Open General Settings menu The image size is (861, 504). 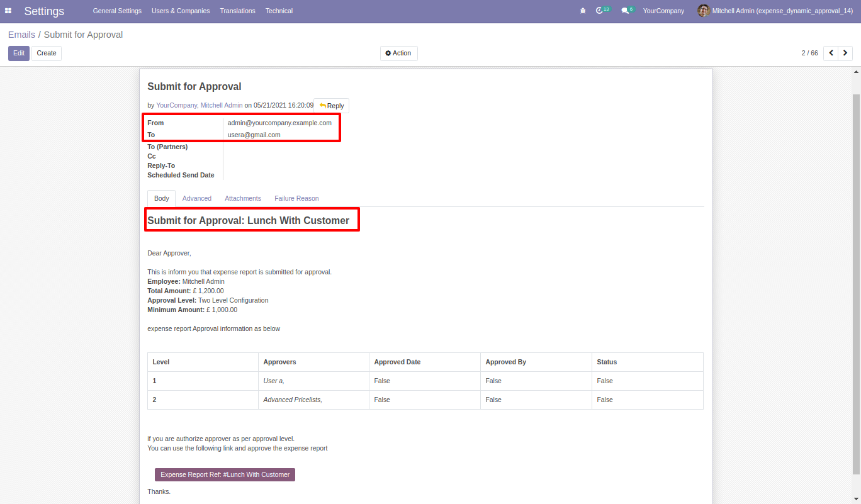pyautogui.click(x=117, y=11)
